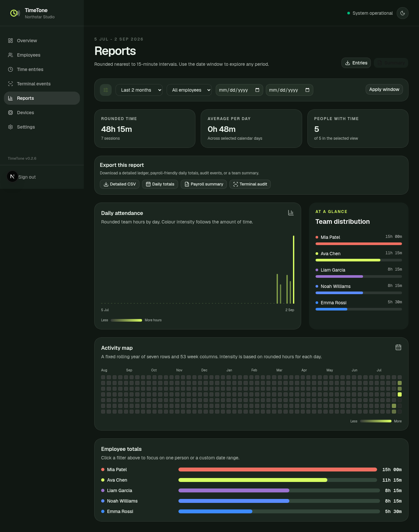Image resolution: width=419 pixels, height=532 pixels.
Task: Click Ava Chen in Employee totals
Action: click(x=117, y=480)
